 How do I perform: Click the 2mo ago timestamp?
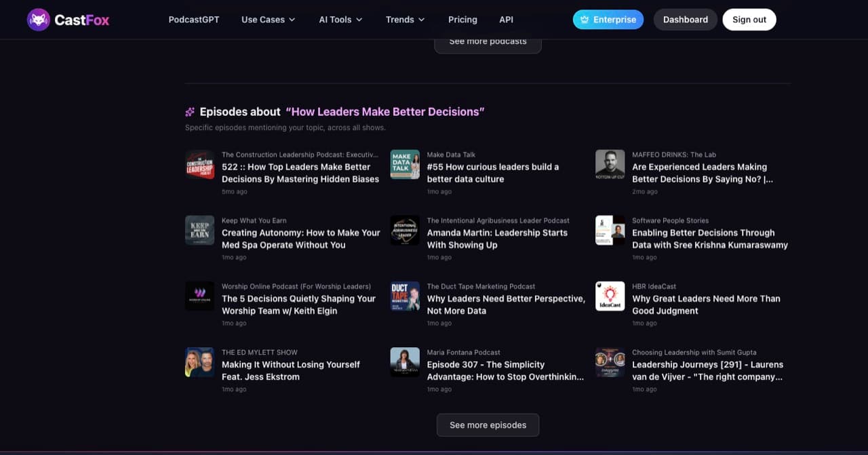coord(645,192)
